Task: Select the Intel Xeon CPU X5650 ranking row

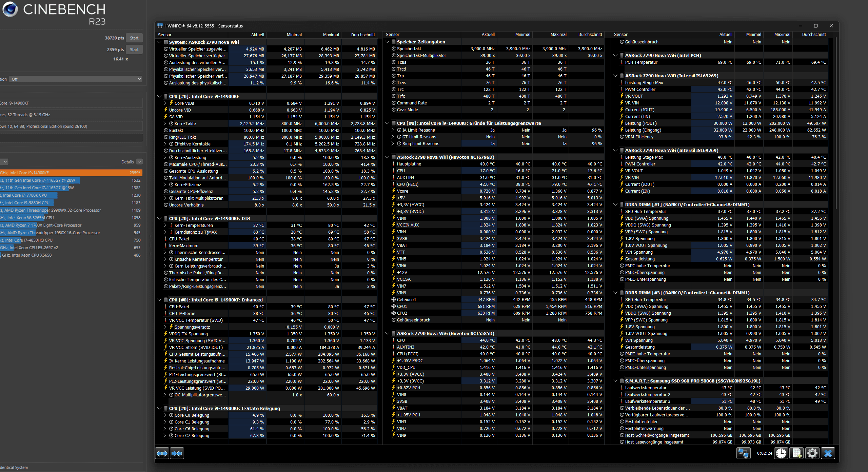Action: click(71, 255)
